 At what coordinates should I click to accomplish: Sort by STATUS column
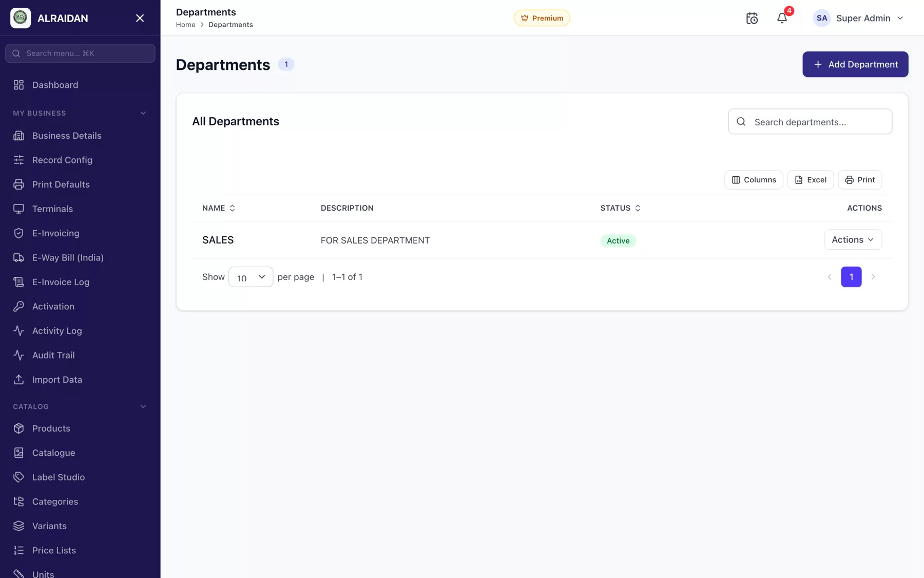tap(621, 208)
